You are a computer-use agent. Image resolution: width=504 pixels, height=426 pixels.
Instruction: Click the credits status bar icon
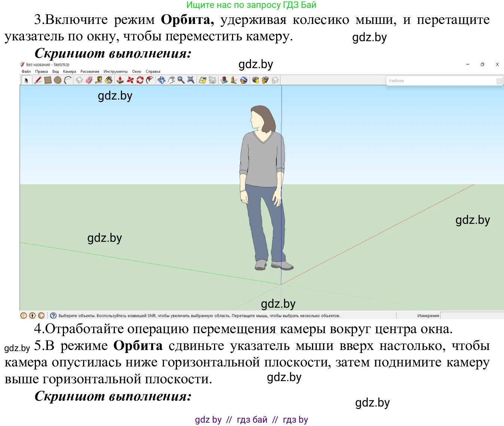[33, 316]
